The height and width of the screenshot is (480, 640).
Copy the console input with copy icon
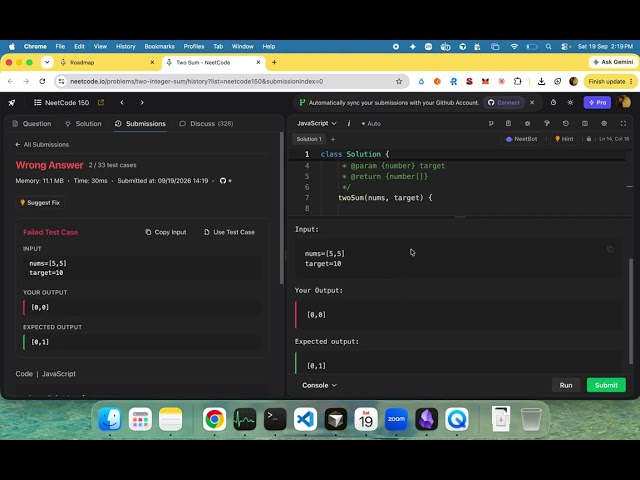(x=610, y=249)
